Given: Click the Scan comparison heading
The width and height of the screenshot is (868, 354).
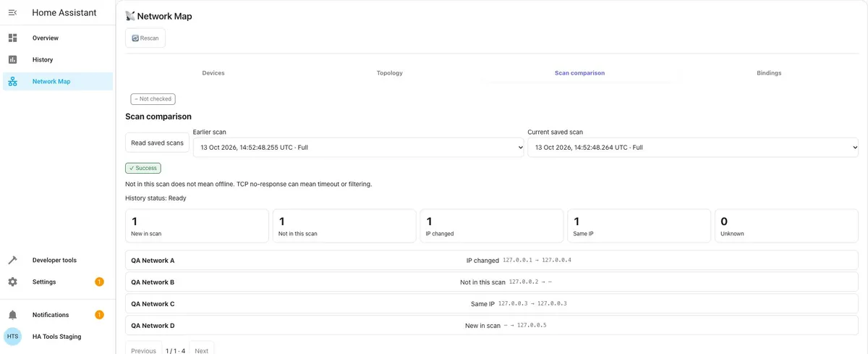Looking at the screenshot, I should (x=158, y=116).
